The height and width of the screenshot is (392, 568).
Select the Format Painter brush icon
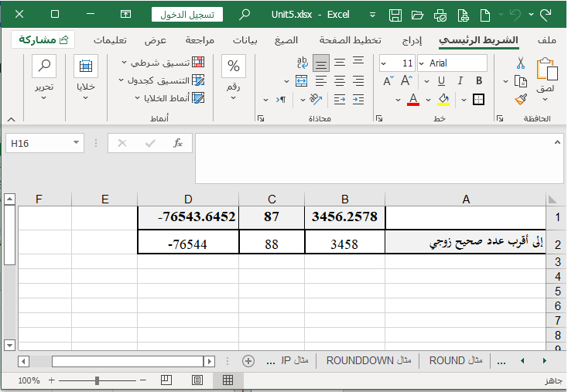(x=521, y=98)
